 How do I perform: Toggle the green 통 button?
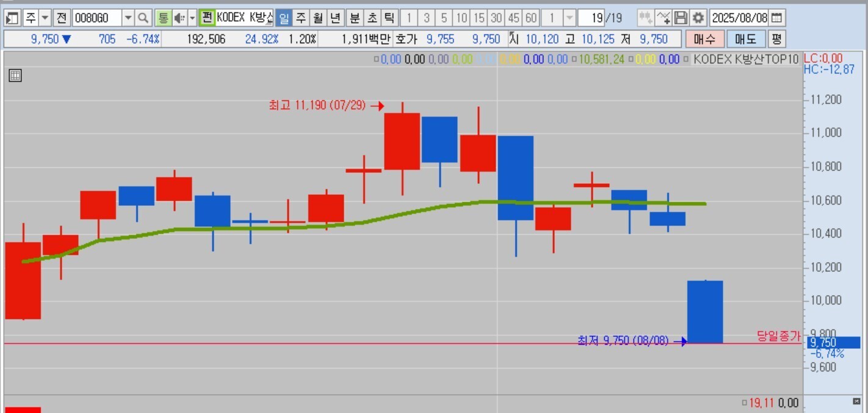coord(163,18)
